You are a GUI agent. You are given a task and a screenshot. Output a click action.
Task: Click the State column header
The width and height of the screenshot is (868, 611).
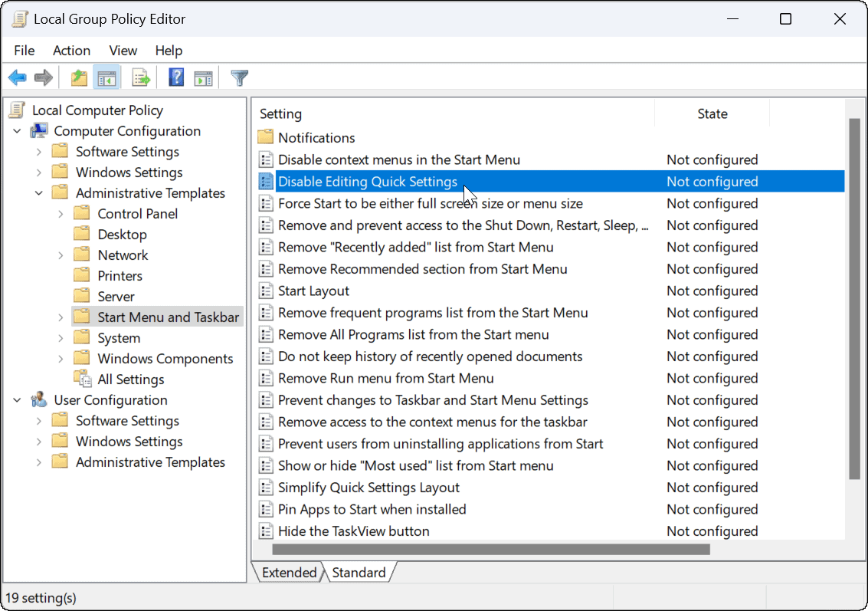712,114
